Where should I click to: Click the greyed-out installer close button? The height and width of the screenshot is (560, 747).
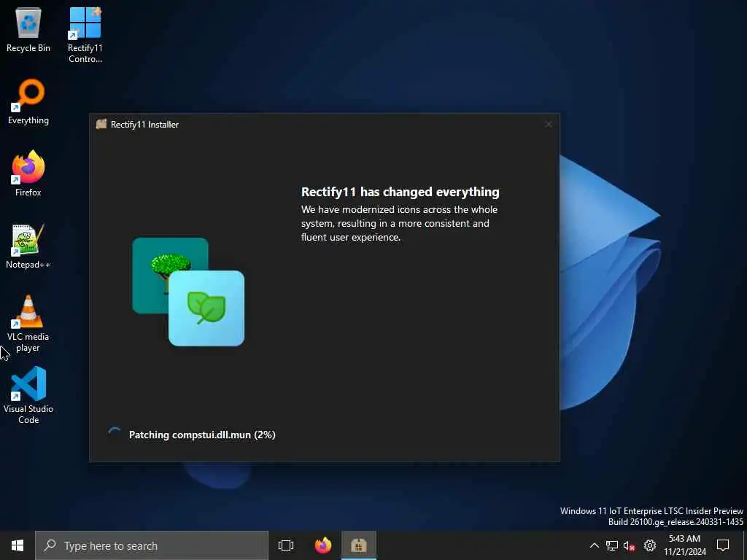click(x=549, y=124)
